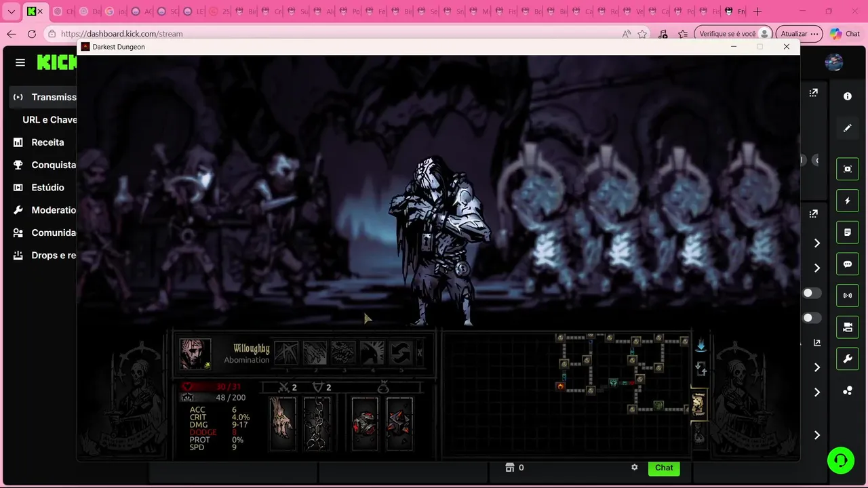The width and height of the screenshot is (868, 488).
Task: Click the Atualizar browser update button
Action: click(799, 34)
